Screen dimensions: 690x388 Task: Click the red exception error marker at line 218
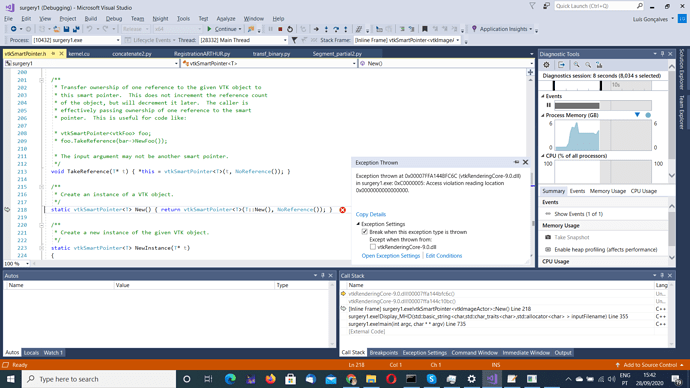click(x=342, y=210)
